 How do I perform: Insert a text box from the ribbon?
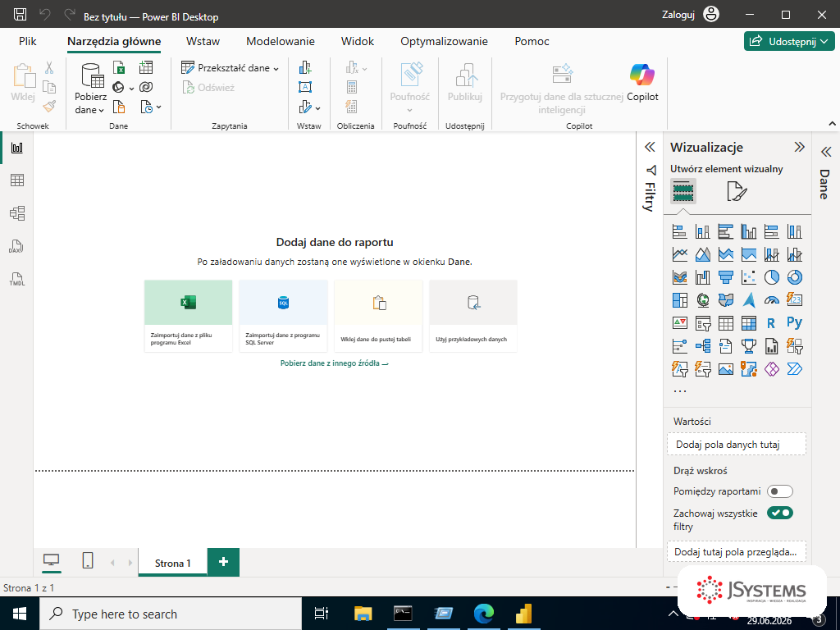point(305,87)
